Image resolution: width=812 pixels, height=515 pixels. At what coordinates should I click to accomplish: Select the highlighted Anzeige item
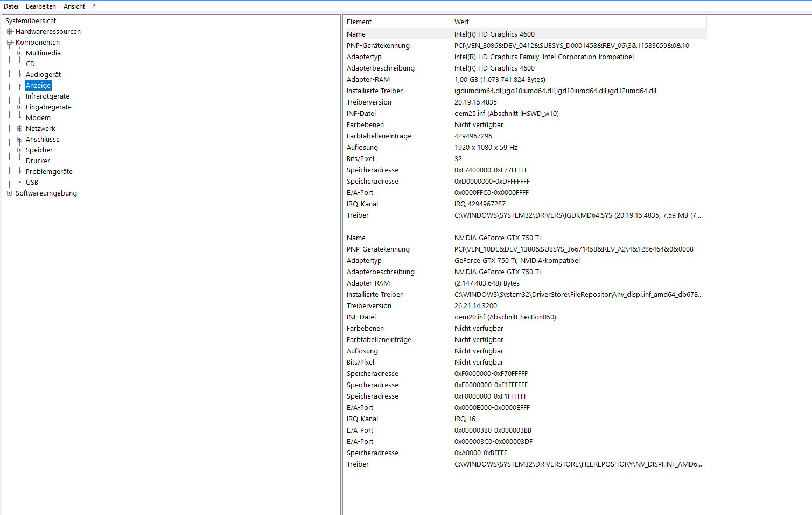pyautogui.click(x=38, y=86)
